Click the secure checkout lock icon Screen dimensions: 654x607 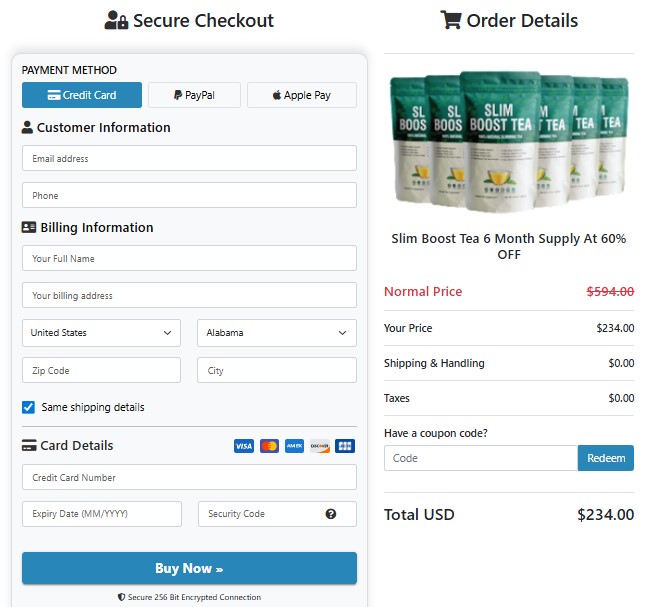116,21
